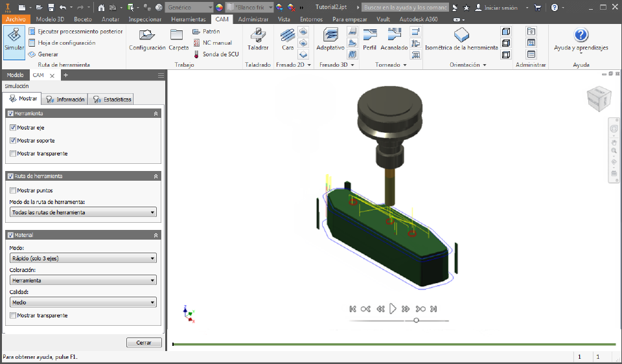Open Hoja de configuración

(x=62, y=43)
